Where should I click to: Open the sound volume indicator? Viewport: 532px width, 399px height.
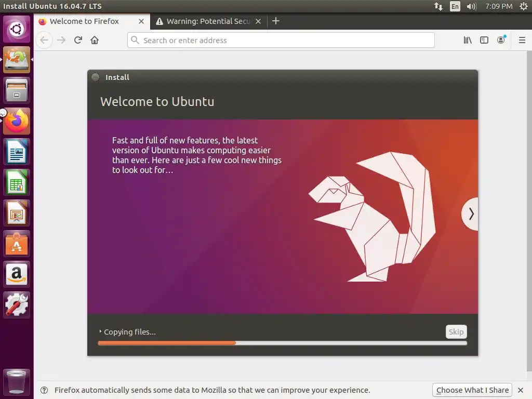[472, 6]
